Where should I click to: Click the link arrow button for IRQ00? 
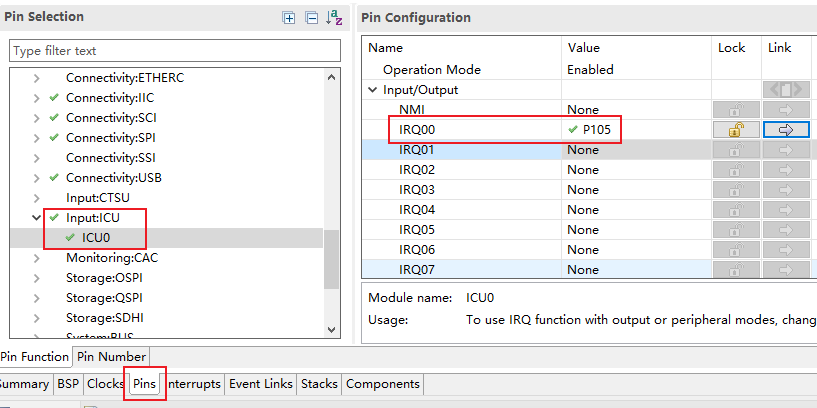coord(785,130)
